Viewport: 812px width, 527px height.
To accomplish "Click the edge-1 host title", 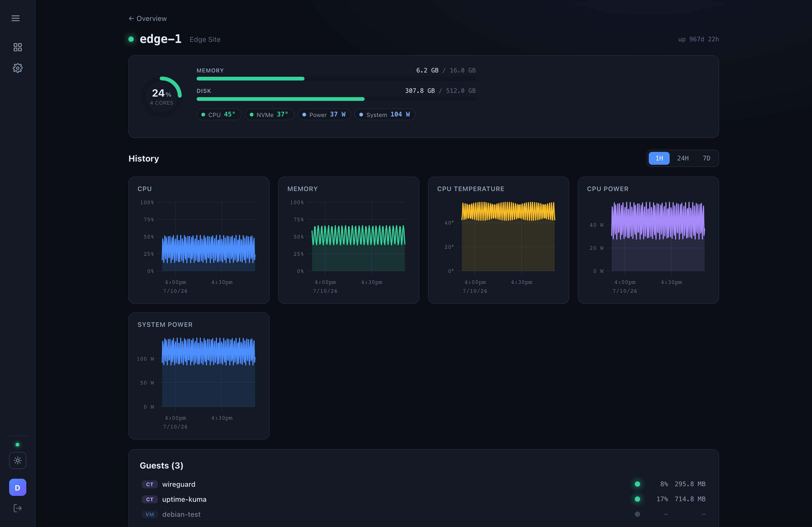I will [160, 39].
